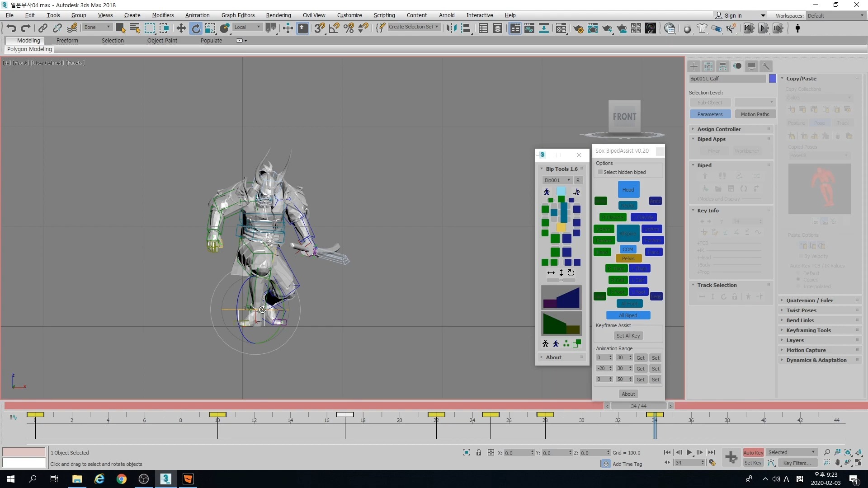Open the Local reference coordinate dropdown
This screenshot has width=868, height=488.
pyautogui.click(x=247, y=27)
